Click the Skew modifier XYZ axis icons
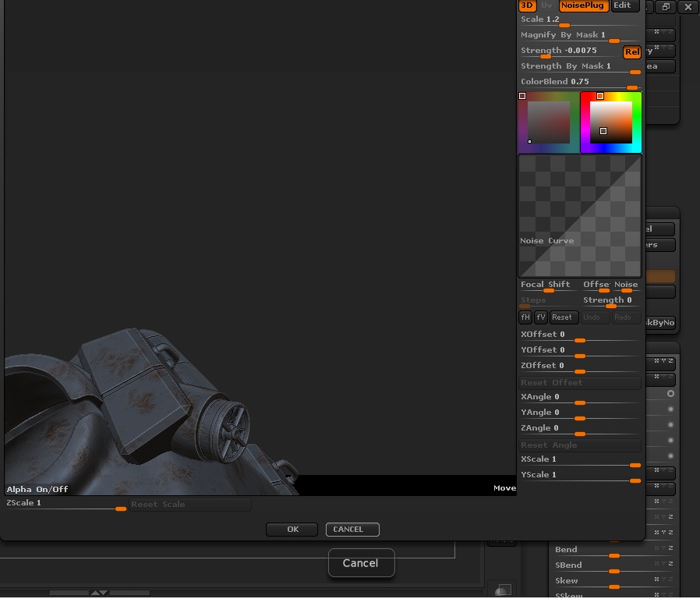 [x=663, y=580]
